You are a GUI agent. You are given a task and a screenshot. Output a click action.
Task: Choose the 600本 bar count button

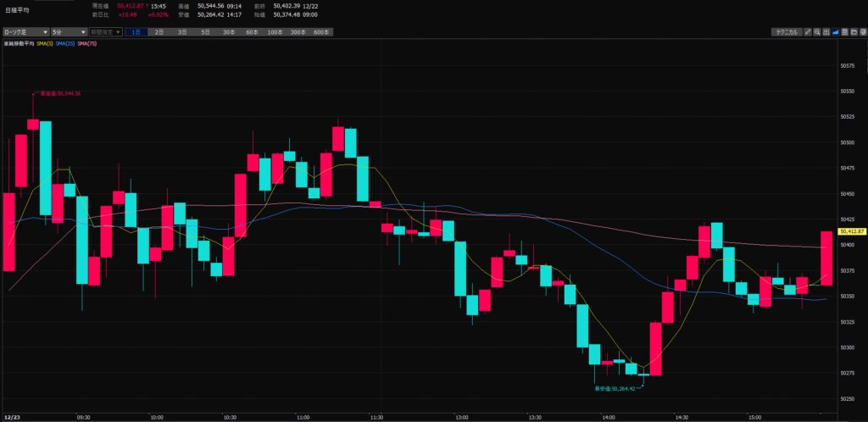pos(320,32)
